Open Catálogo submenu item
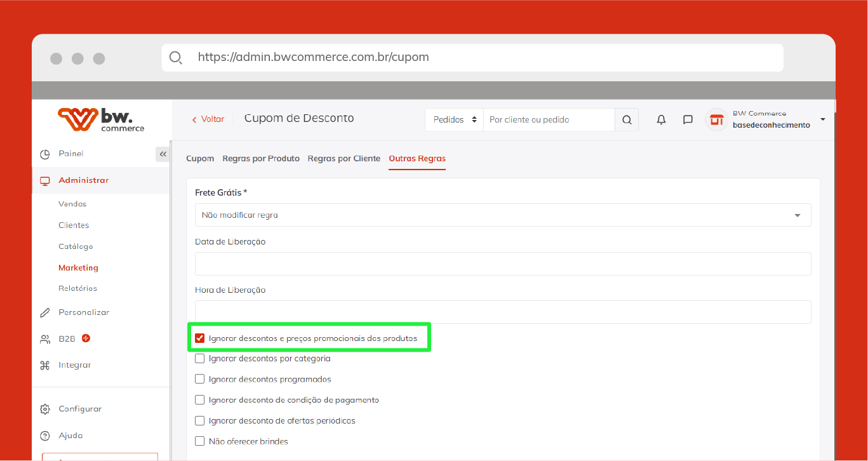 [76, 246]
